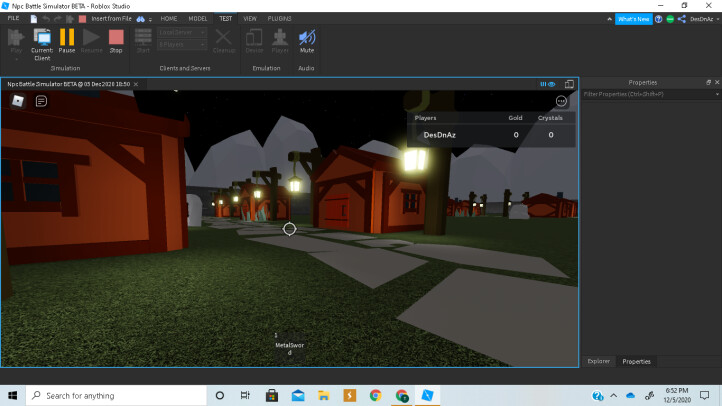
Task: Click the binoculars find icon
Action: [140, 19]
